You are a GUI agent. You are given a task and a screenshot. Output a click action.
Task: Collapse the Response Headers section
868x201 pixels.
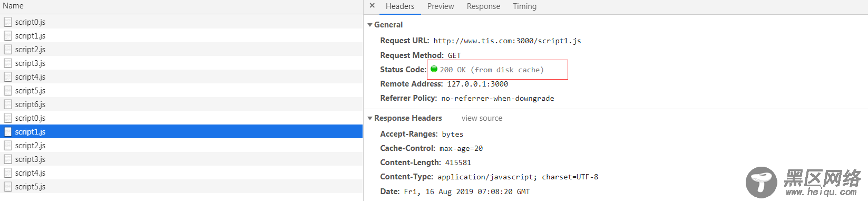pyautogui.click(x=370, y=118)
